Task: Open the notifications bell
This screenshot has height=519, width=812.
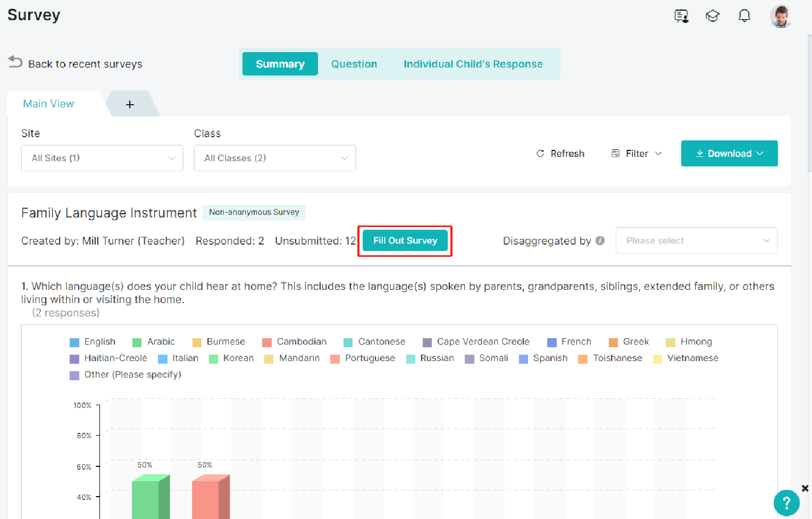Action: 744,16
